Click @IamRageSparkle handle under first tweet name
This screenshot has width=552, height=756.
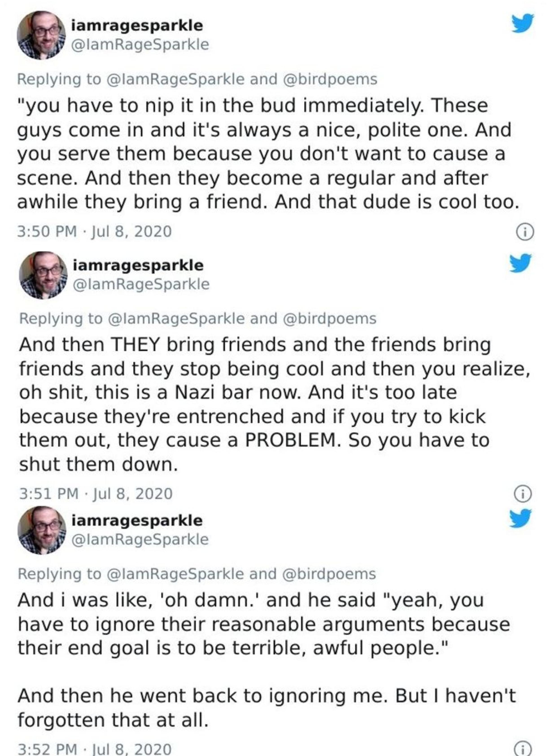[x=140, y=45]
